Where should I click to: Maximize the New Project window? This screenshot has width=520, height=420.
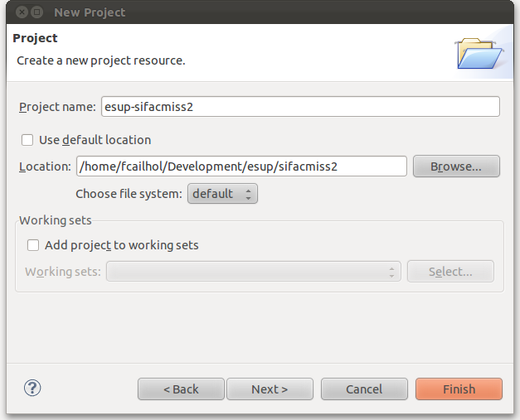37,12
